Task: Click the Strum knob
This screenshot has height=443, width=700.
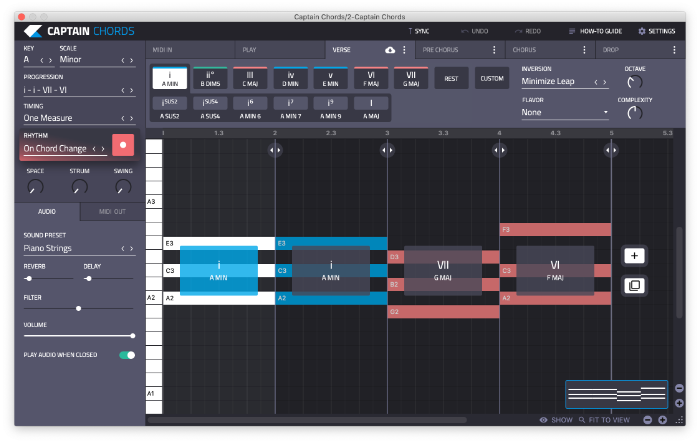Action: pyautogui.click(x=79, y=187)
